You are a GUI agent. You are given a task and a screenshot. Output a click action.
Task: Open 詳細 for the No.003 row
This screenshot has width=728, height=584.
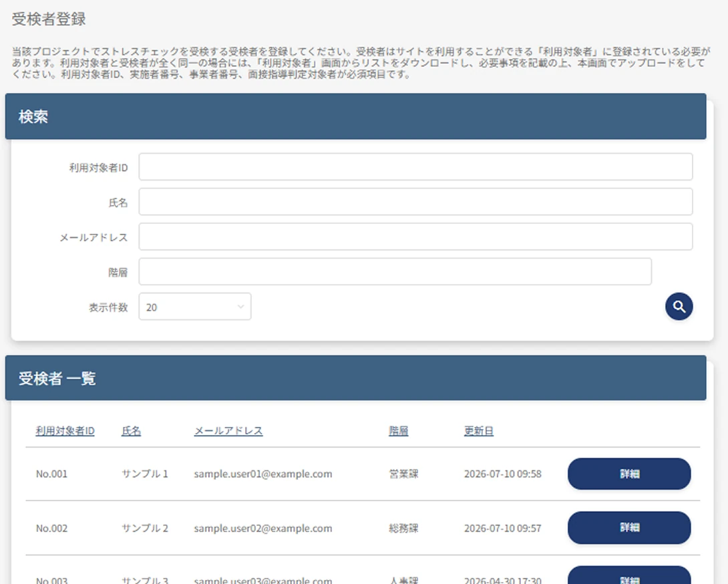click(x=629, y=575)
